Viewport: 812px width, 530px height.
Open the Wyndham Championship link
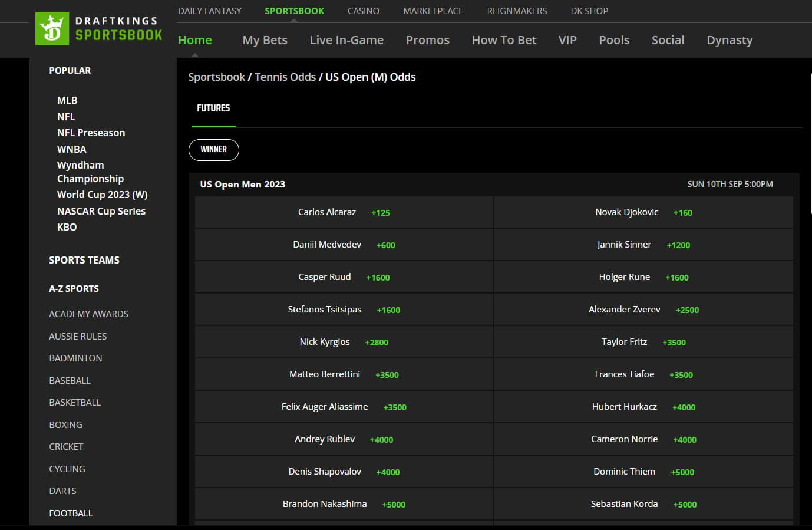click(x=90, y=172)
